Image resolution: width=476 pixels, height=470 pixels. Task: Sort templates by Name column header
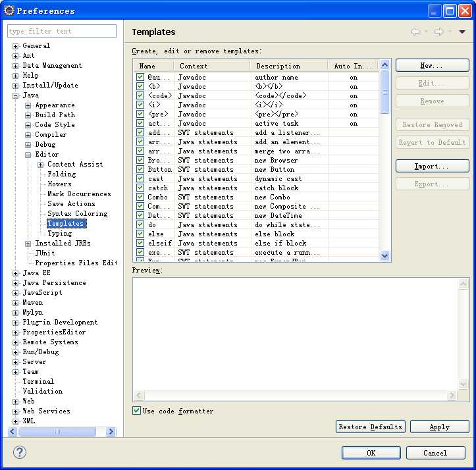point(153,66)
